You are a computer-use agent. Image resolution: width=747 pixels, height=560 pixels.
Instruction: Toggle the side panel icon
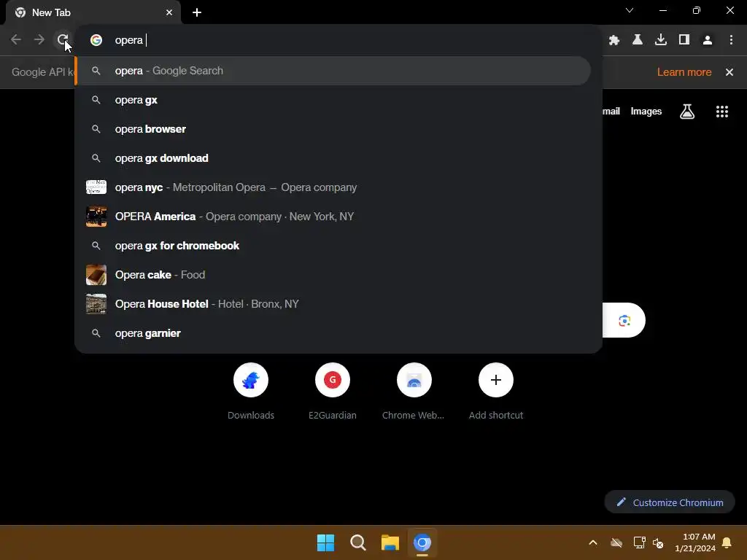684,40
